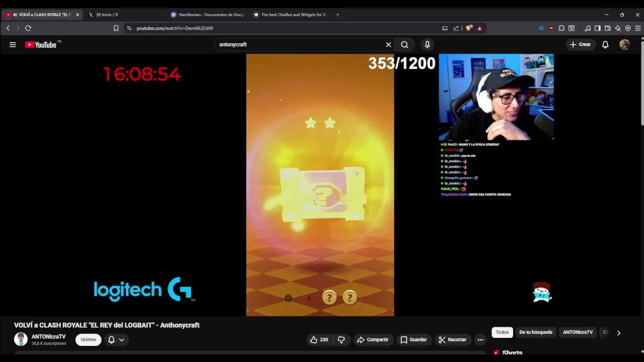Switch to the Hamiltonian Google Docs tab
644x362 pixels.
point(207,15)
